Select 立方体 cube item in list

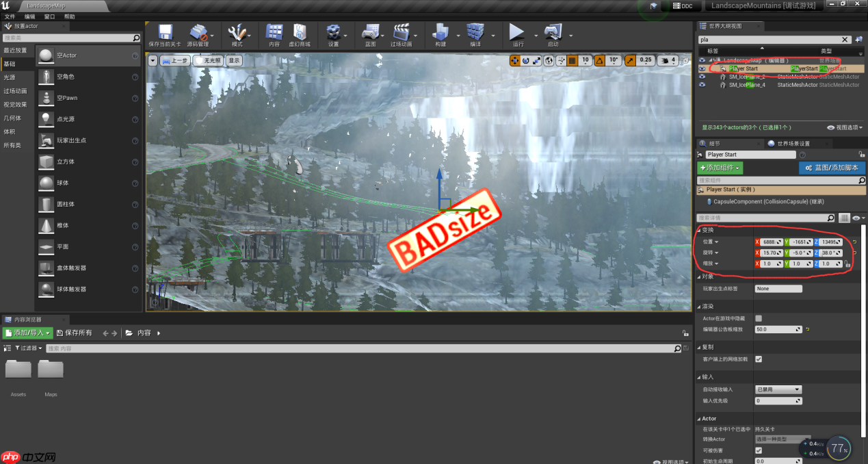point(88,162)
